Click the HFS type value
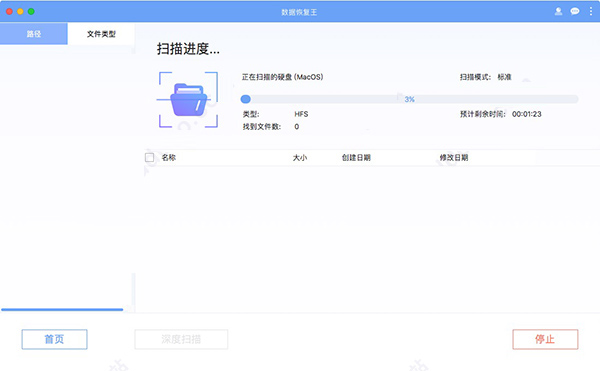 point(301,114)
